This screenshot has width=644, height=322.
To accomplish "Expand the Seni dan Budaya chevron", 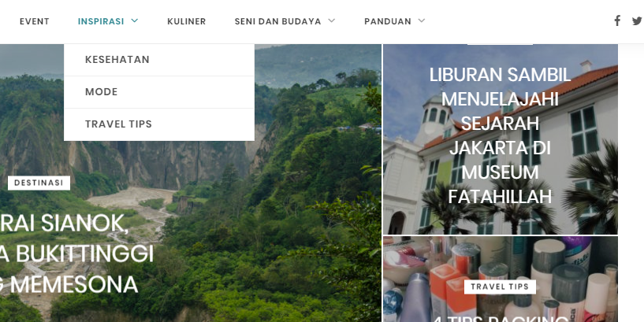I will pyautogui.click(x=332, y=20).
